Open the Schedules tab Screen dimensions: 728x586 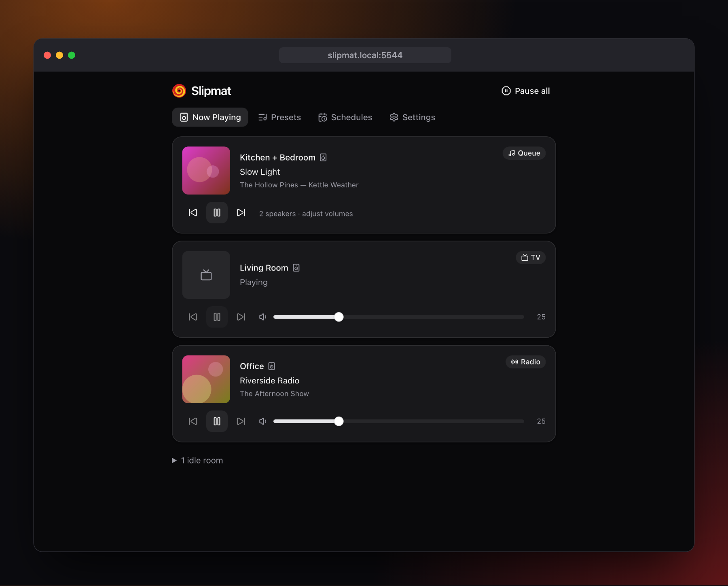345,117
